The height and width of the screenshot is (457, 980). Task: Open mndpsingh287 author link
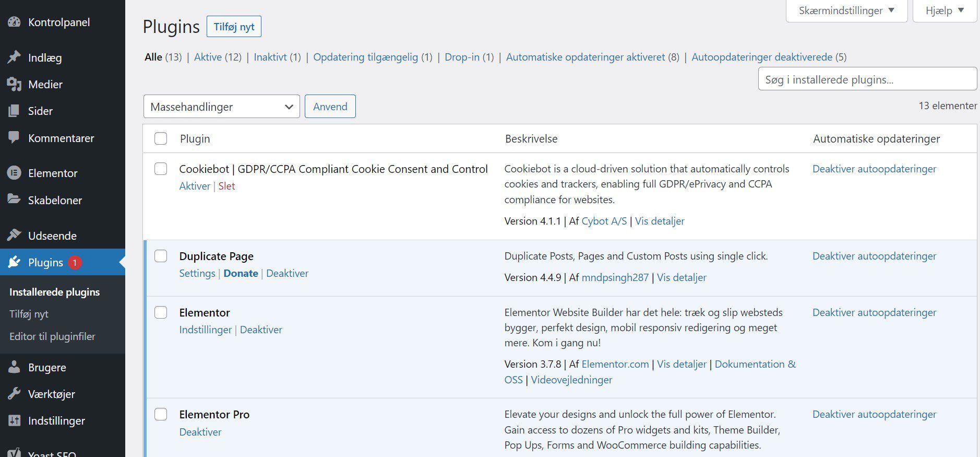click(x=615, y=277)
